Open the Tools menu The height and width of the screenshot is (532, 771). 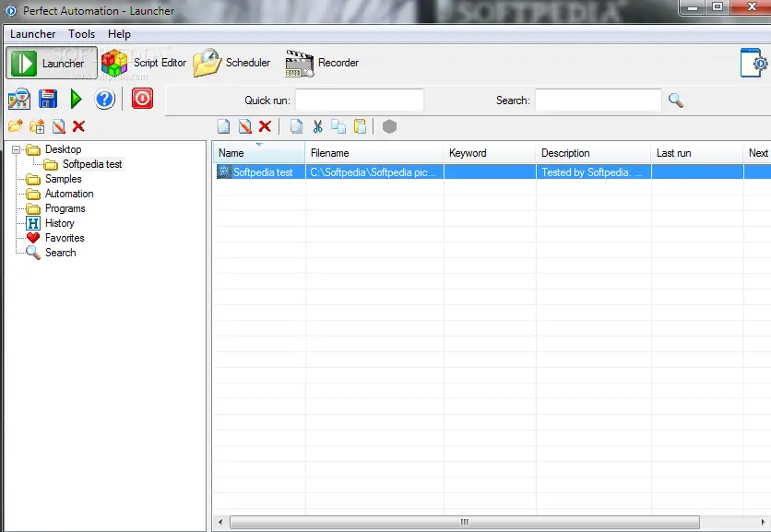tap(81, 34)
